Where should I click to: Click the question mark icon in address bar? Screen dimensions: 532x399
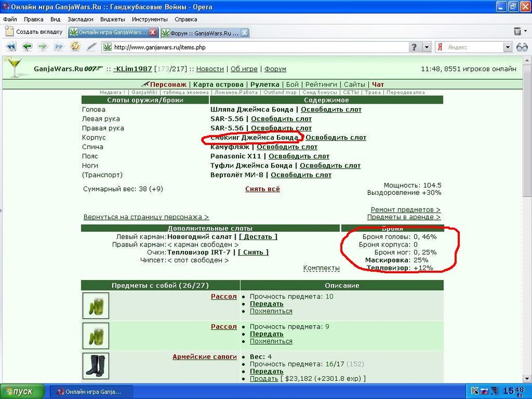coord(414,47)
